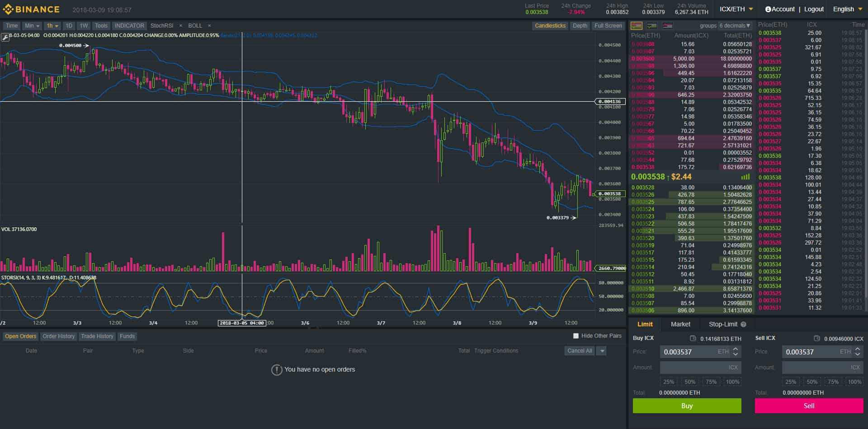Image resolution: width=868 pixels, height=429 pixels.
Task: Select 25% of Sell balance
Action: point(791,382)
